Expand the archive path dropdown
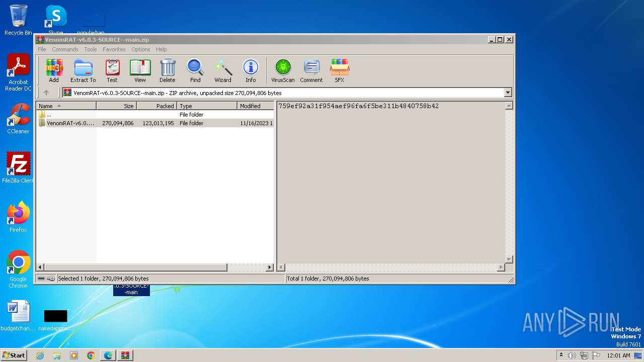The image size is (644, 362). pyautogui.click(x=508, y=93)
